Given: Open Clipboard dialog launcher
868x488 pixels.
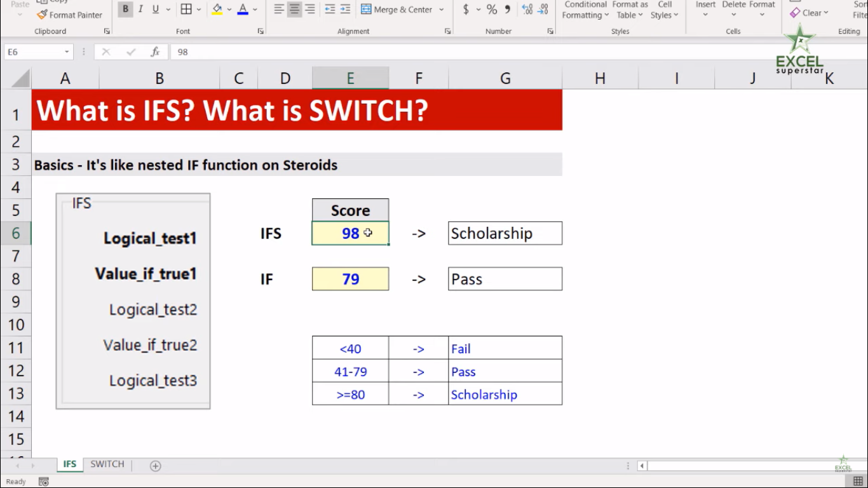Looking at the screenshot, I should click(106, 31).
